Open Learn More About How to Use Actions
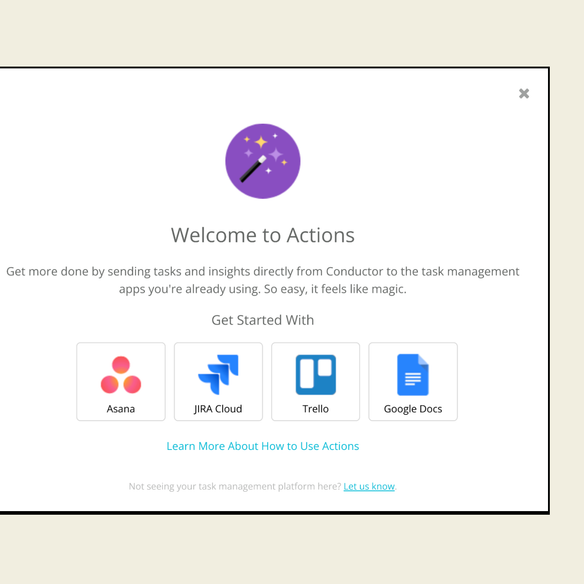The height and width of the screenshot is (584, 584). 263,446
